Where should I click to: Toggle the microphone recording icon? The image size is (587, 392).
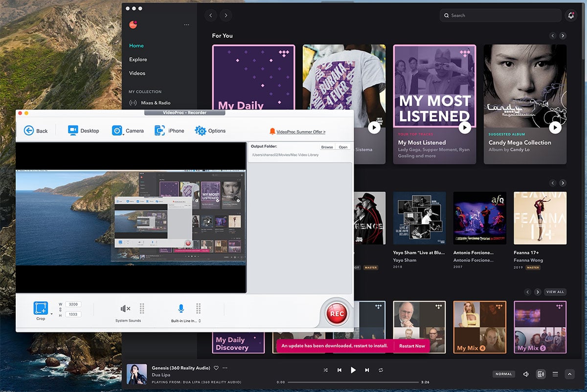pyautogui.click(x=181, y=308)
